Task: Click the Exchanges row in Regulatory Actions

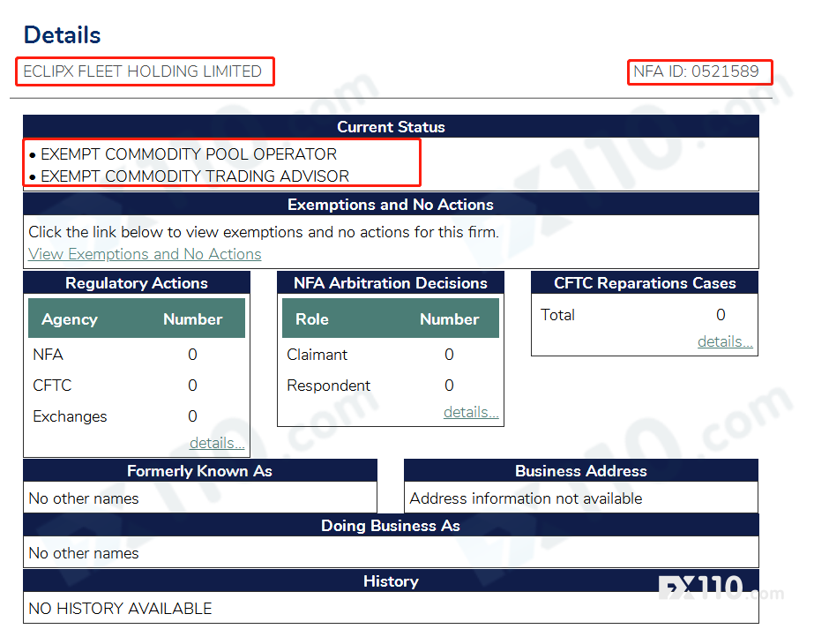Action: pyautogui.click(x=70, y=416)
